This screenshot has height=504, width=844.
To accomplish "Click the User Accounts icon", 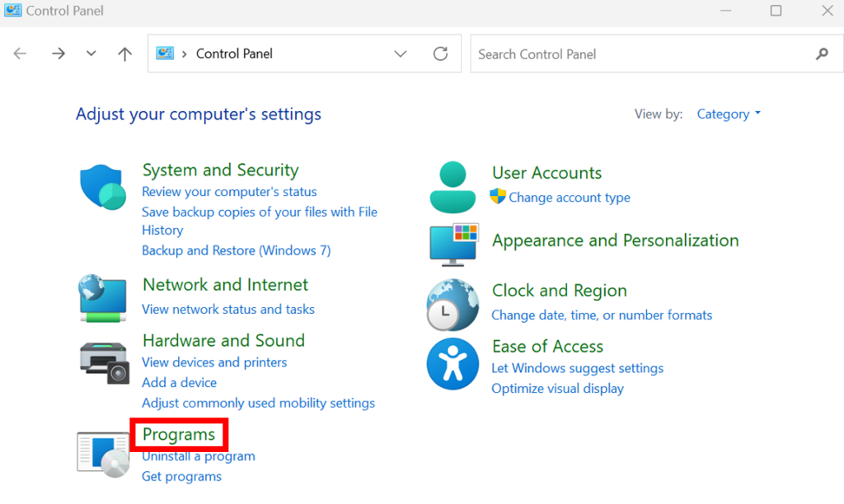I will click(452, 186).
